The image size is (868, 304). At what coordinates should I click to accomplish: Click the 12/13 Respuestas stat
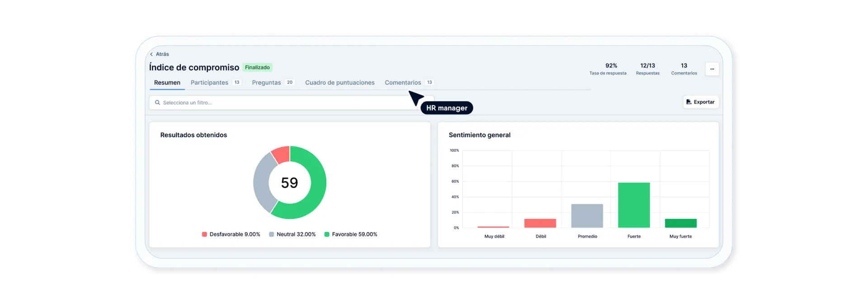click(648, 69)
